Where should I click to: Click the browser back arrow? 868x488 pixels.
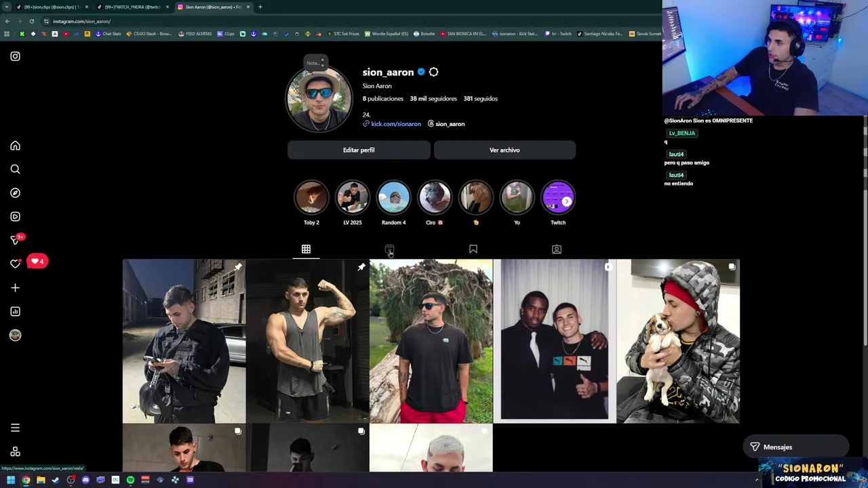coord(7,21)
